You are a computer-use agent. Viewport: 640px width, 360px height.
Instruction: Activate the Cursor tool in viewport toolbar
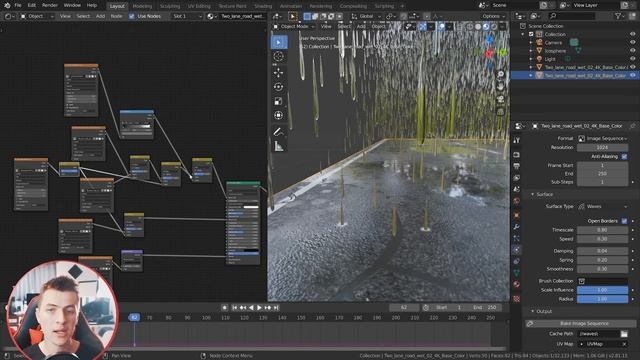point(279,57)
